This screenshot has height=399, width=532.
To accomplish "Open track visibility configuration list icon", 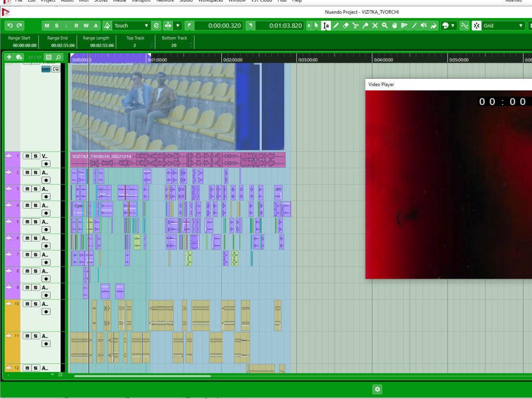I will click(x=48, y=57).
